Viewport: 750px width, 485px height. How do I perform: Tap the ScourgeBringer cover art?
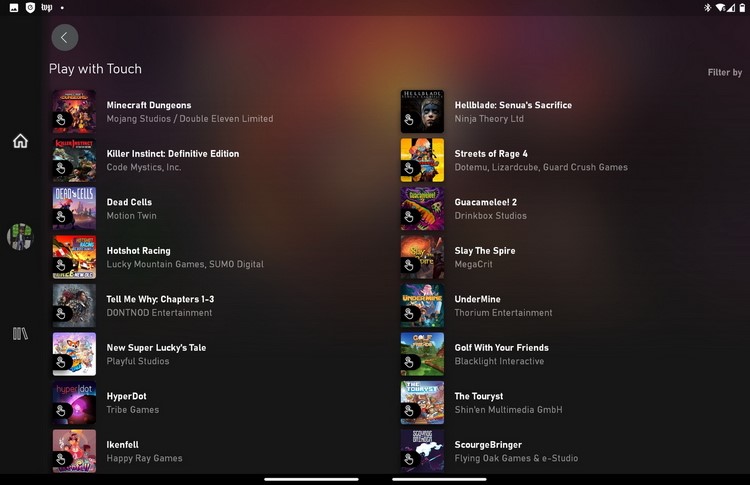422,450
